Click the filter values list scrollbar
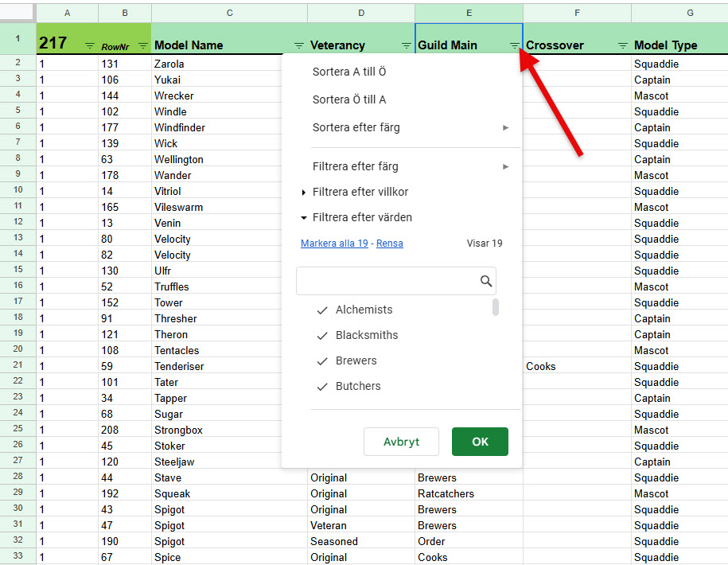 (x=496, y=307)
